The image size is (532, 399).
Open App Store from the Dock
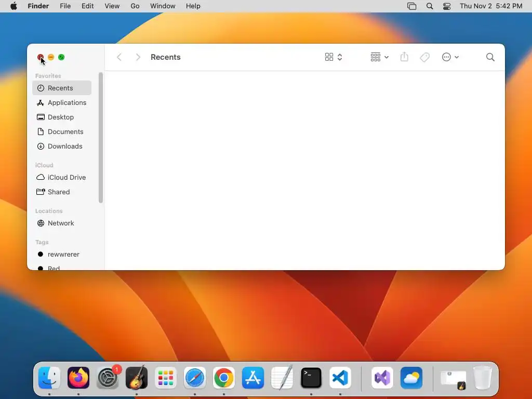tap(253, 378)
